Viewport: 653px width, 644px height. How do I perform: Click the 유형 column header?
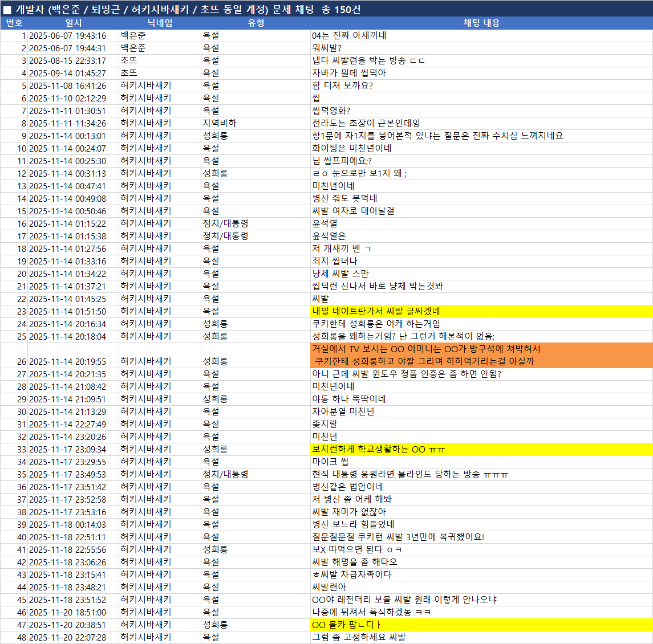pyautogui.click(x=255, y=23)
